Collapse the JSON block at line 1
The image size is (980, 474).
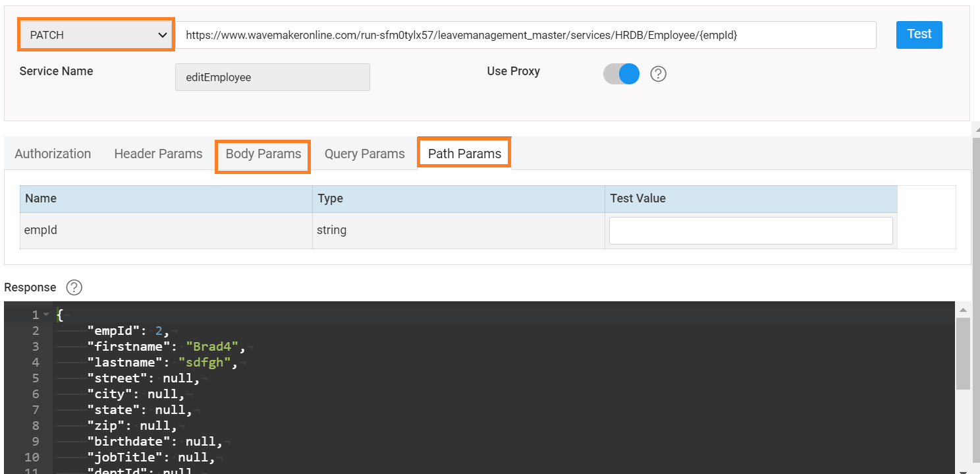click(x=46, y=315)
